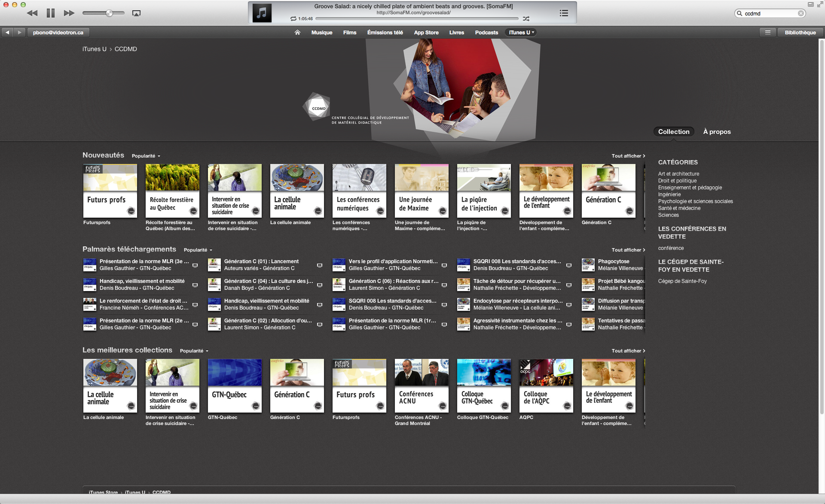This screenshot has height=504, width=825.
Task: Open Colloque de l'AQPC collection cover
Action: (x=546, y=386)
